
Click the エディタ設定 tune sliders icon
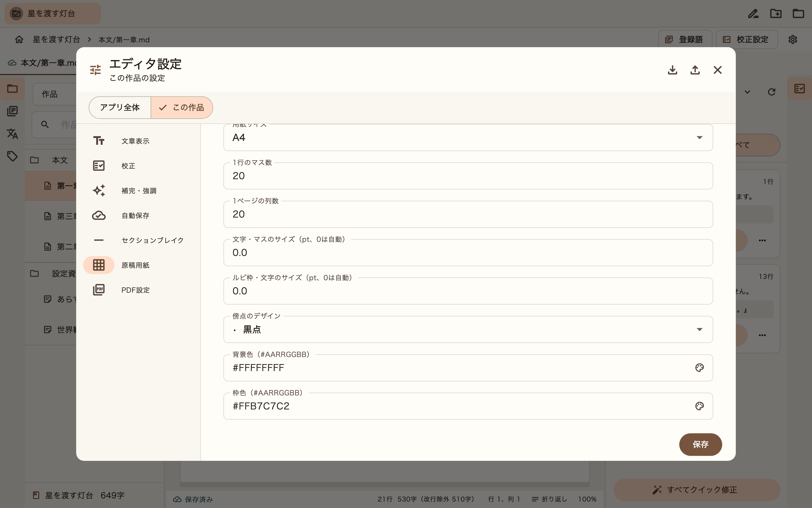coord(96,70)
